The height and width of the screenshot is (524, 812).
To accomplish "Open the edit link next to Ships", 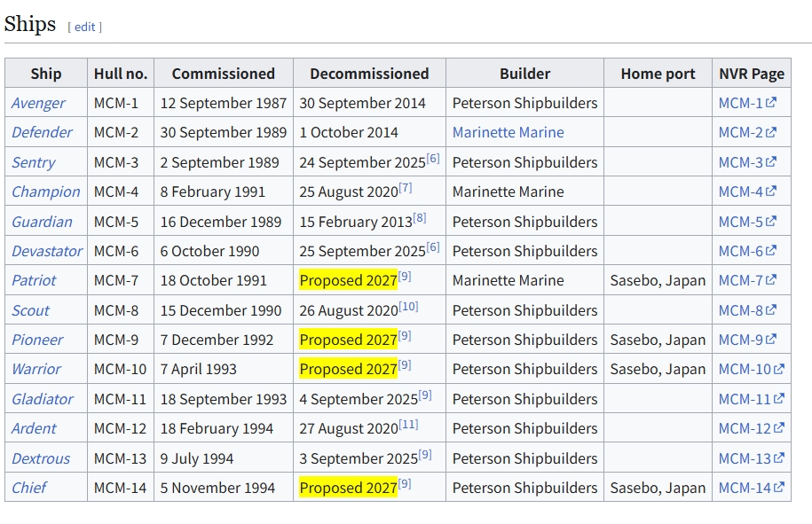I will pos(84,27).
